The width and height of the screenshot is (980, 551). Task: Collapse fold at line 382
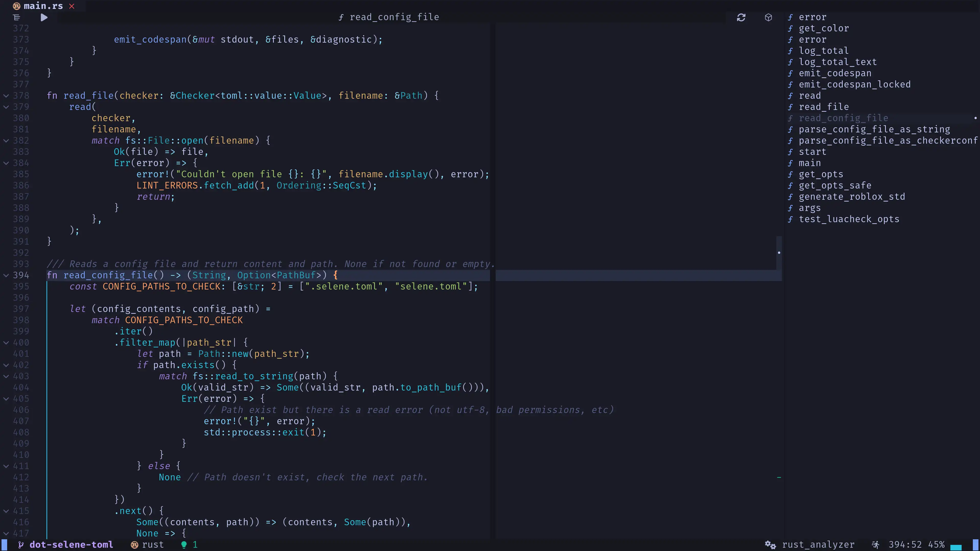coord(6,140)
